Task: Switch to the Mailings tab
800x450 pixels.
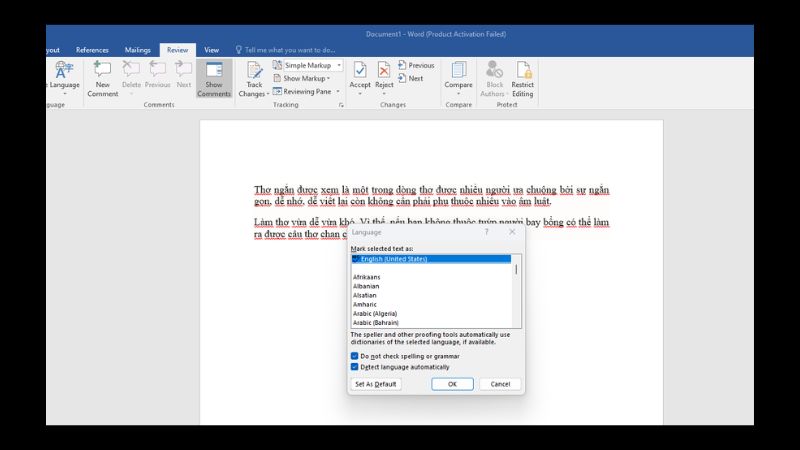Action: point(138,49)
